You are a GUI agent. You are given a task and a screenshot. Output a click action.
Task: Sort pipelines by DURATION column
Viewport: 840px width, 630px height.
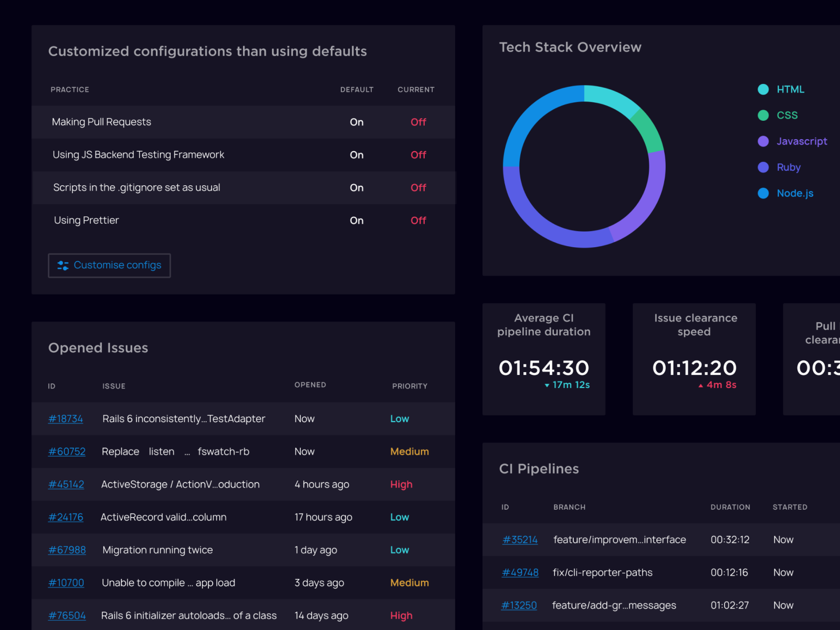730,507
